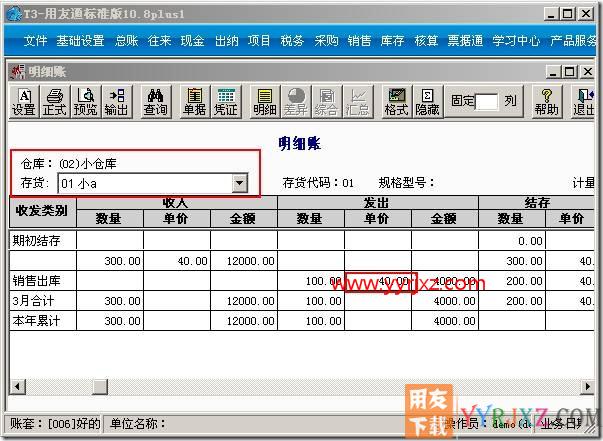Viewport: 603px width, 441px height.
Task: Select the 期初结存 row label
Action: pyautogui.click(x=36, y=241)
